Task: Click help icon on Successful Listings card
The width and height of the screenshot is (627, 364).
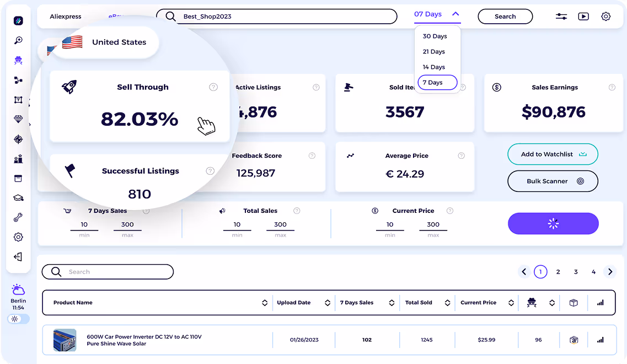Action: [x=210, y=171]
